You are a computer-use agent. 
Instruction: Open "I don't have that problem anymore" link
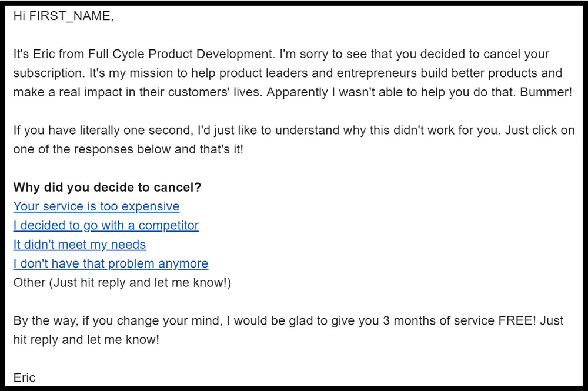pyautogui.click(x=111, y=263)
